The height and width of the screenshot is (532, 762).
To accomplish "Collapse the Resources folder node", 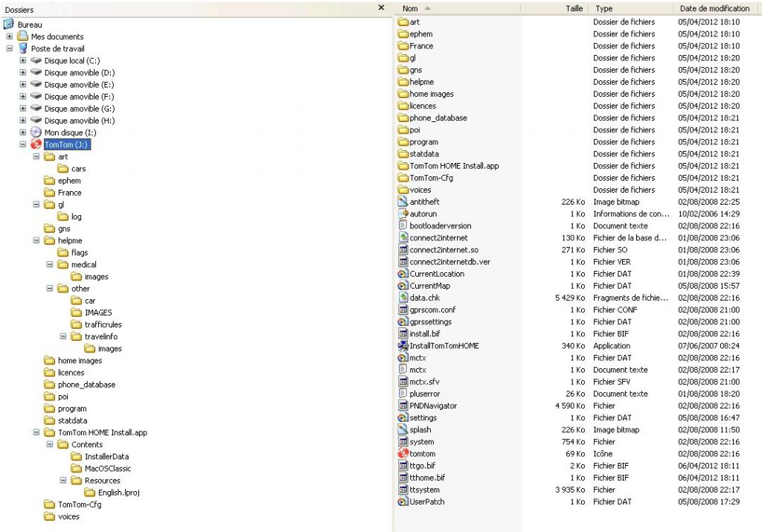I will point(63,480).
